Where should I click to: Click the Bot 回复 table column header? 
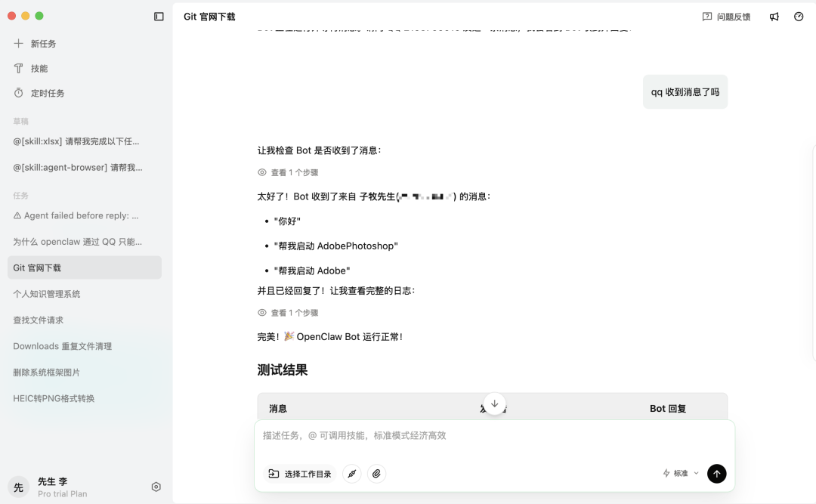(668, 409)
